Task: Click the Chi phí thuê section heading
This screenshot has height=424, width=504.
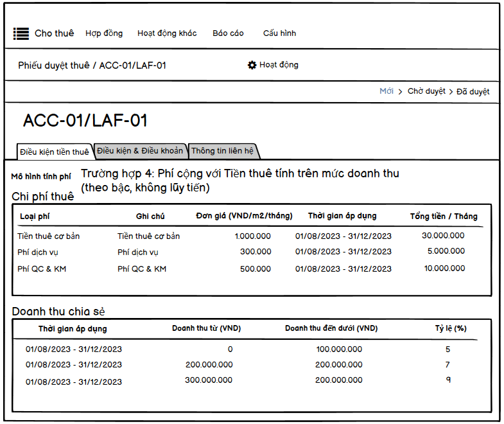Action: [43, 197]
